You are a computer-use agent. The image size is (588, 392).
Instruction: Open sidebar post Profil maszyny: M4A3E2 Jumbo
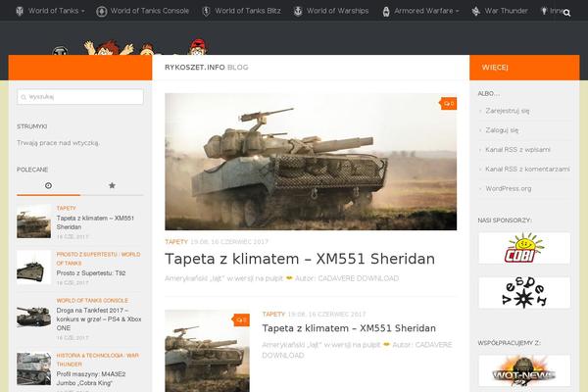pyautogui.click(x=91, y=378)
